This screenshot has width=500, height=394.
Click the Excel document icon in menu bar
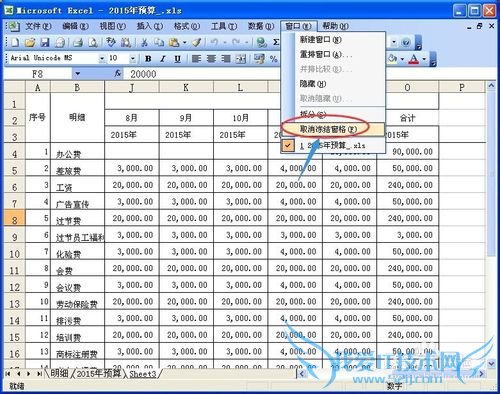[x=13, y=26]
